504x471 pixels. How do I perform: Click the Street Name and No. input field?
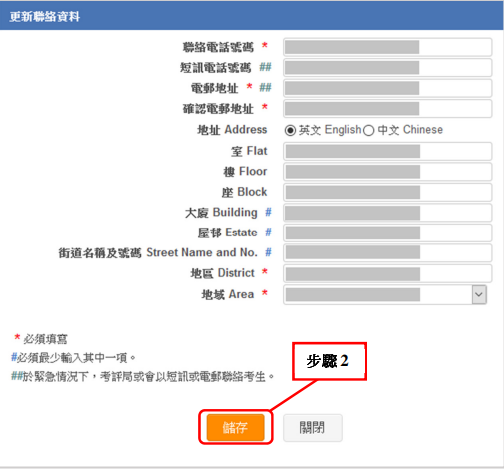[x=388, y=253]
